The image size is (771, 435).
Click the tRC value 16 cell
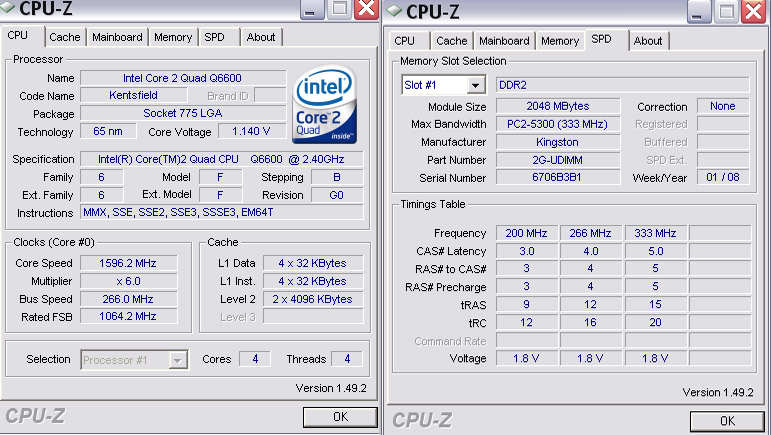[x=591, y=322]
